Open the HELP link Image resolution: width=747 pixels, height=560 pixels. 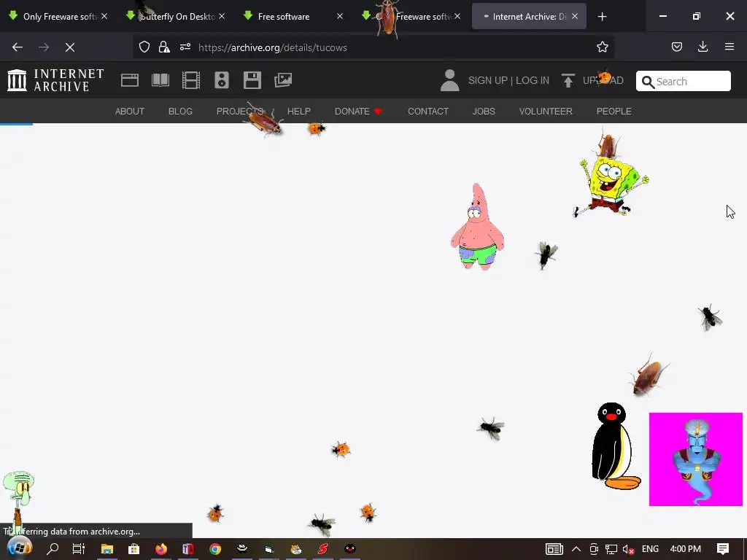298,112
